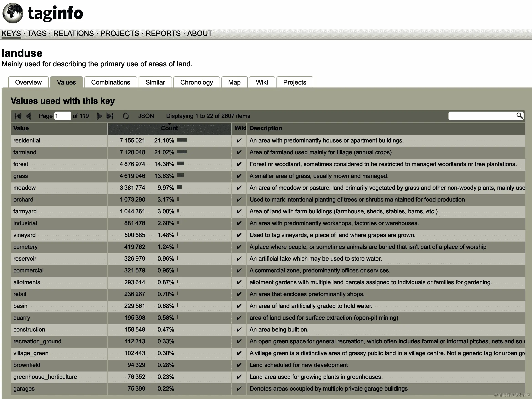Go to next page arrow

coord(99,116)
